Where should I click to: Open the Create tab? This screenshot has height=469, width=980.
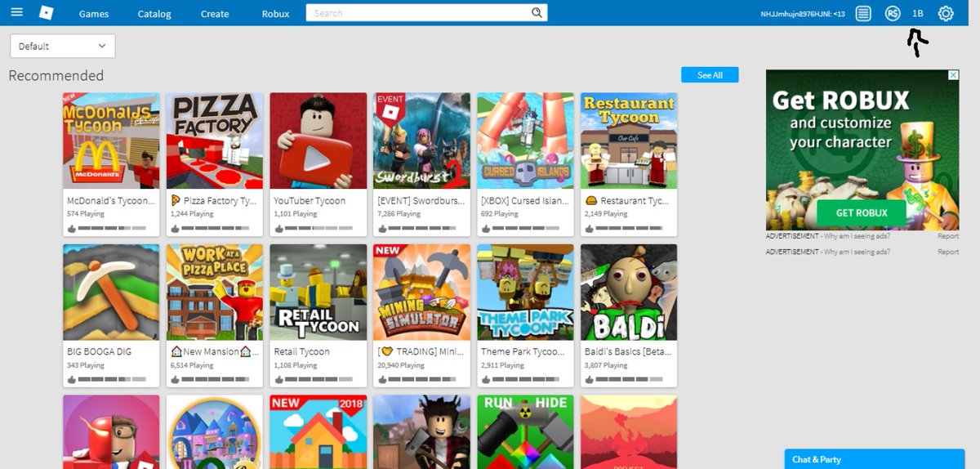point(215,14)
